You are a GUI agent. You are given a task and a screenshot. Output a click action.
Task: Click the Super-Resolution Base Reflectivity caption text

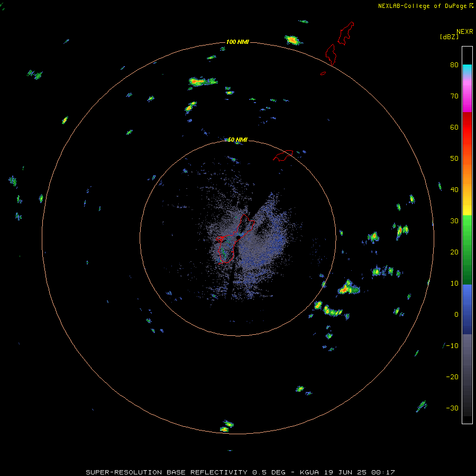[x=240, y=472]
